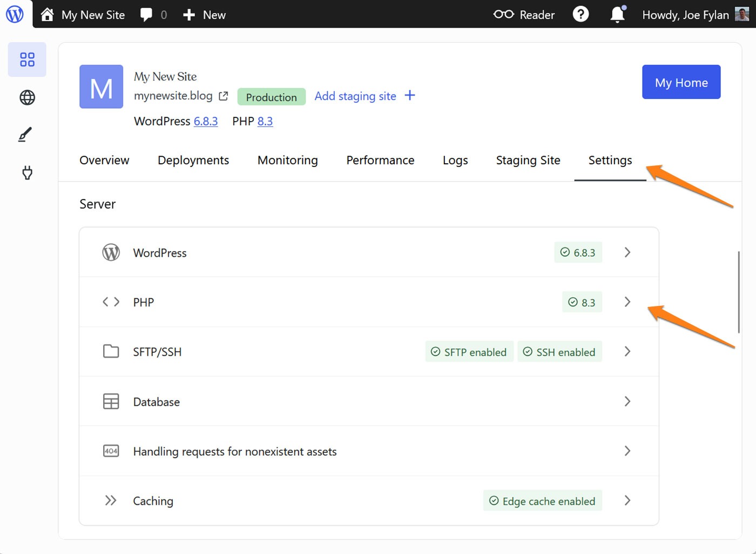
Task: Expand the Database settings row
Action: (627, 402)
